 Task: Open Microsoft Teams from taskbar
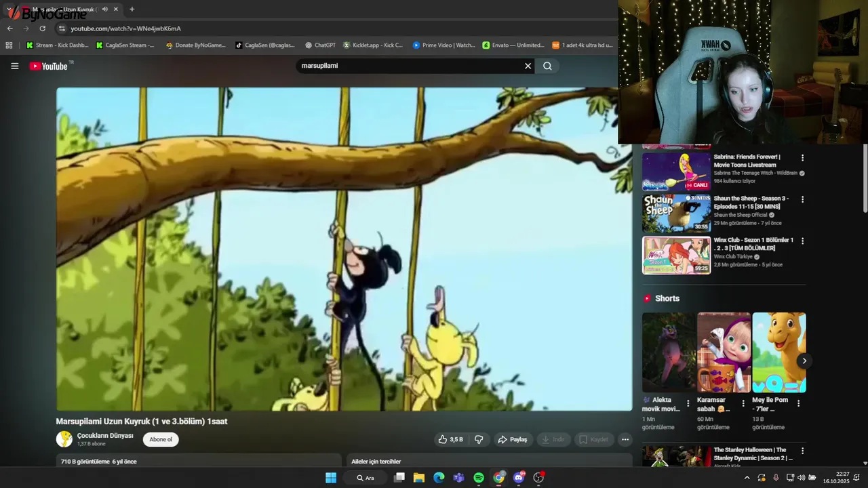pos(459,478)
